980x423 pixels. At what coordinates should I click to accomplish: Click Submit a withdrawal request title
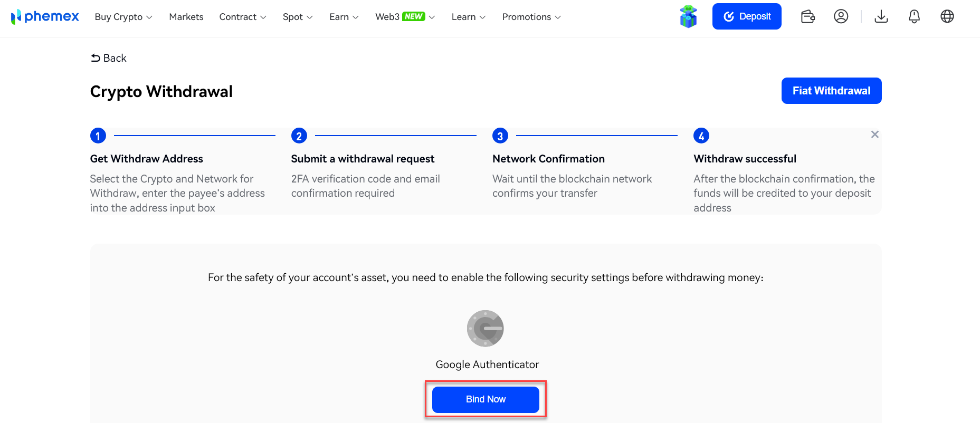click(x=363, y=159)
